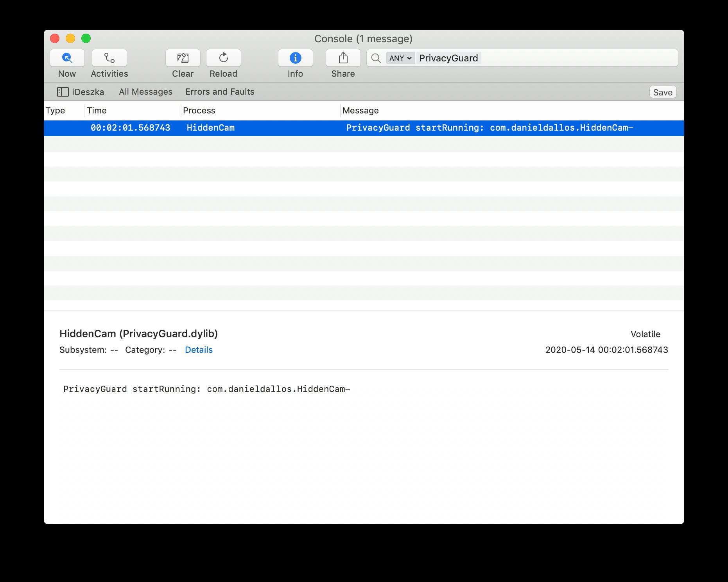Expand the ANY filter dropdown
The image size is (728, 582).
(400, 58)
